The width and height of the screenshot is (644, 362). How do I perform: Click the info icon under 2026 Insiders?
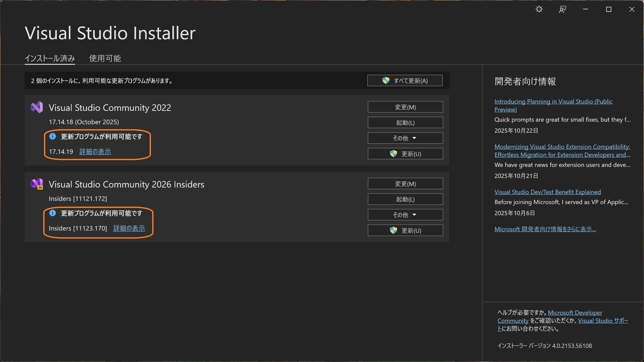tap(53, 213)
